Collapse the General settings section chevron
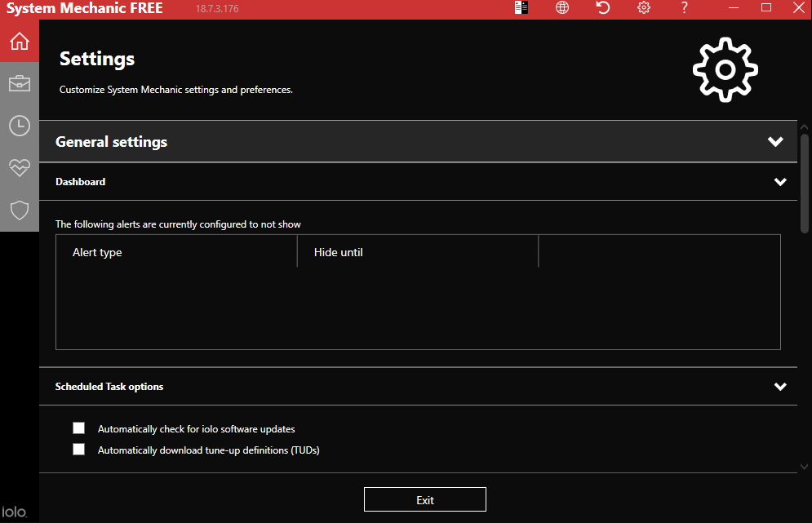The height and width of the screenshot is (523, 812). (x=775, y=141)
